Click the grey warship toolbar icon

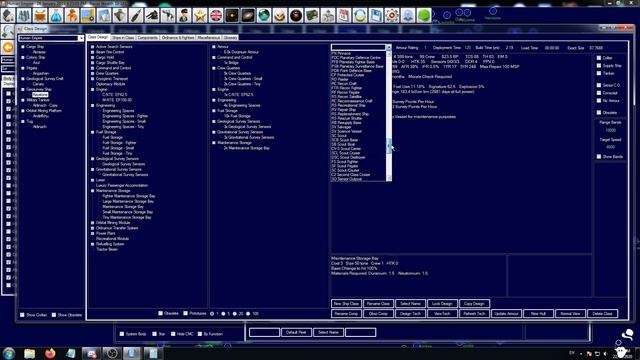pyautogui.click(x=120, y=16)
